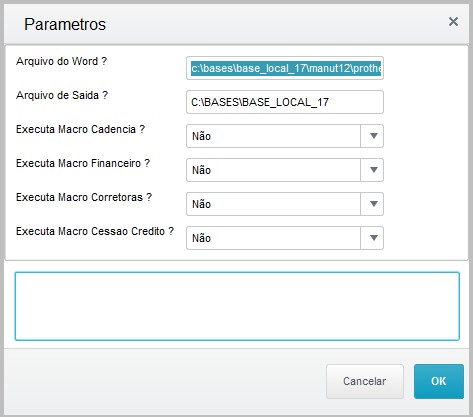Viewport: 473px width, 417px height.
Task: Click the 'Executa Macro Cessao Credito ?' label
Action: 95,231
